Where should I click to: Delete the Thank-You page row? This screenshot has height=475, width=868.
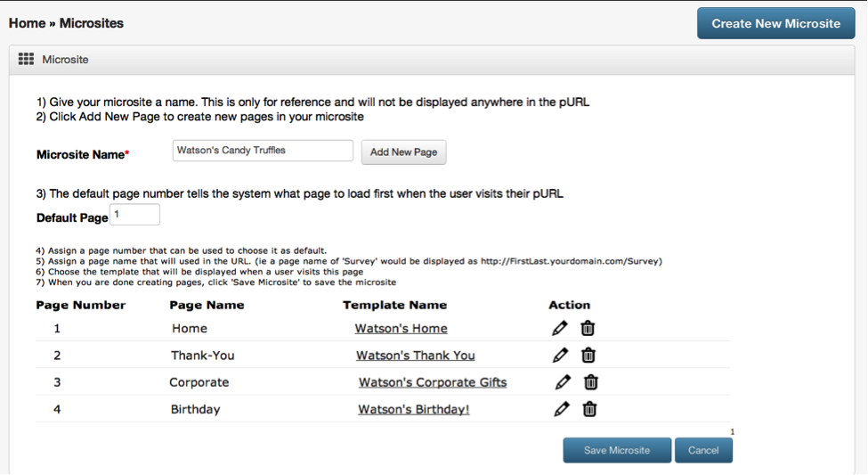click(588, 355)
